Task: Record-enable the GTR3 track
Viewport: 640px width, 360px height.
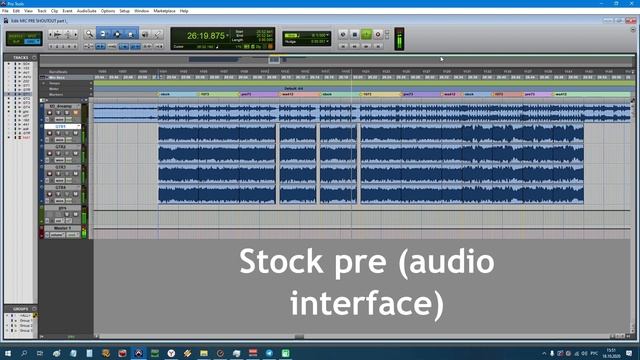Action: pos(50,174)
